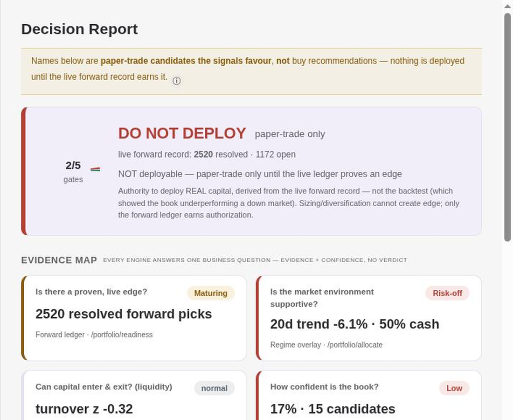Click the vertical scrollbar thumb
Image resolution: width=513 pixels, height=420 pixels.
[x=507, y=128]
